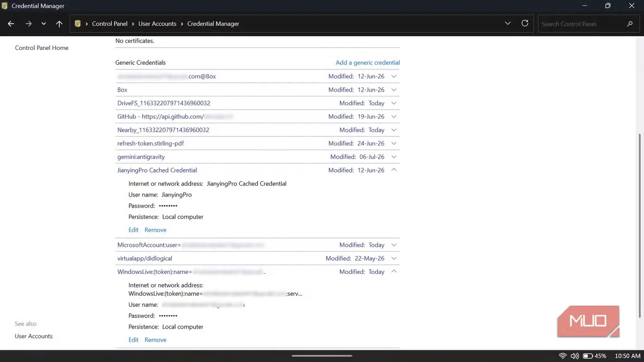Open Wi-Fi network status icon
Viewport: 644px width, 362px height.
tap(563, 356)
